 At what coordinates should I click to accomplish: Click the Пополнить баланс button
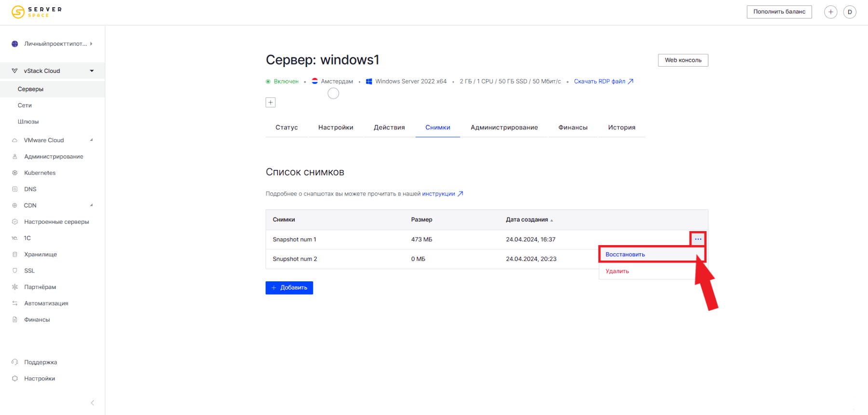coord(779,12)
